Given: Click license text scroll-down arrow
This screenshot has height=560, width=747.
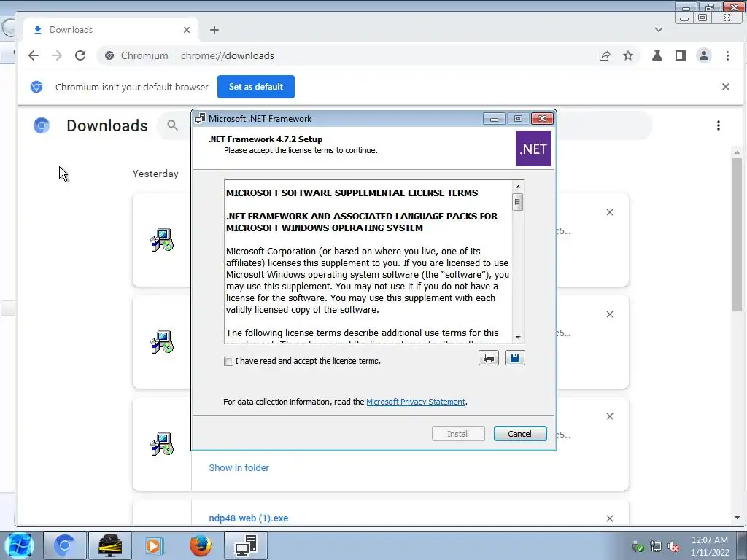Looking at the screenshot, I should point(517,337).
